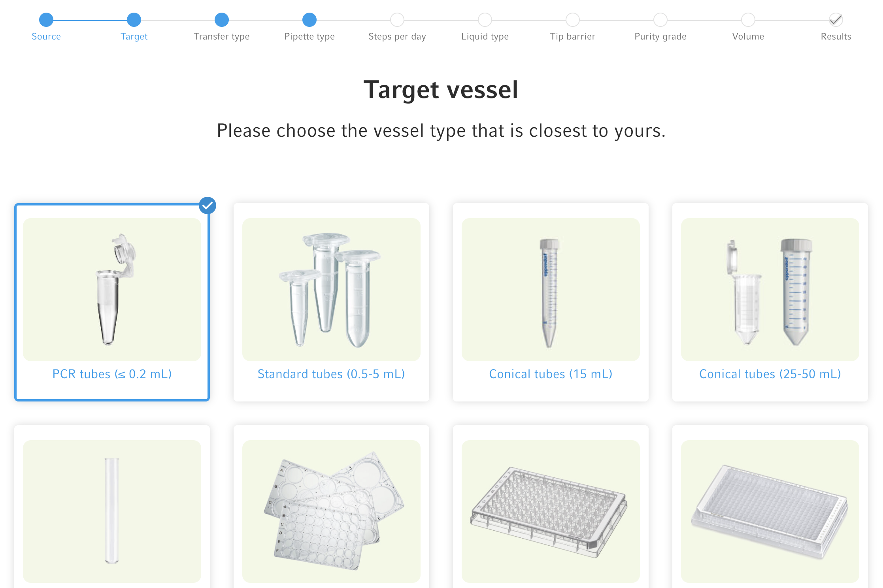Click the Target step circle
883x588 pixels.
[x=134, y=20]
